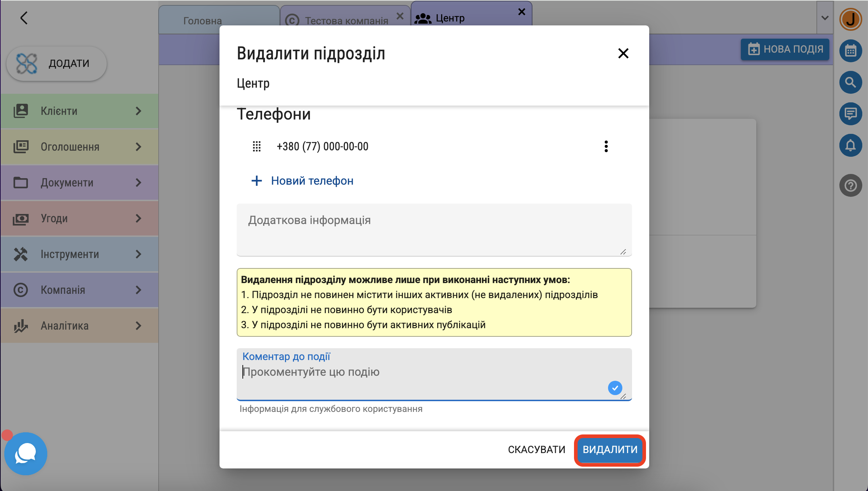Open notifications bell icon
The image size is (868, 491).
[850, 145]
